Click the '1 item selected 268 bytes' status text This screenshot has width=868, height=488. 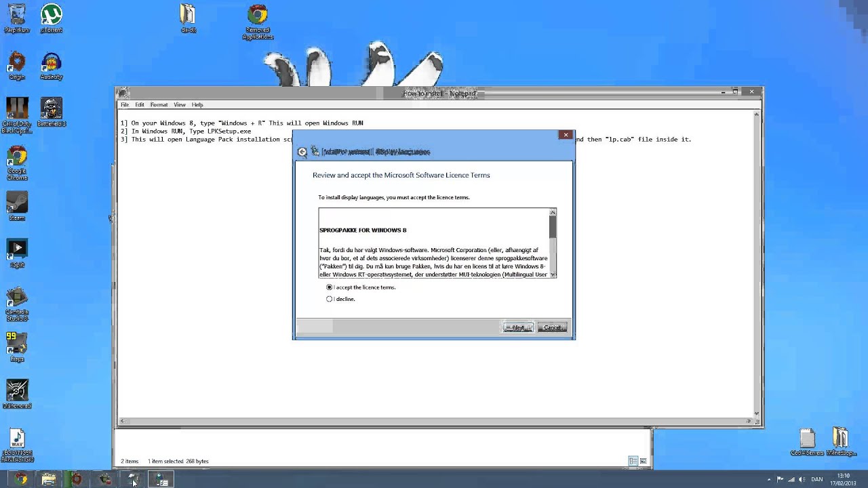click(178, 462)
